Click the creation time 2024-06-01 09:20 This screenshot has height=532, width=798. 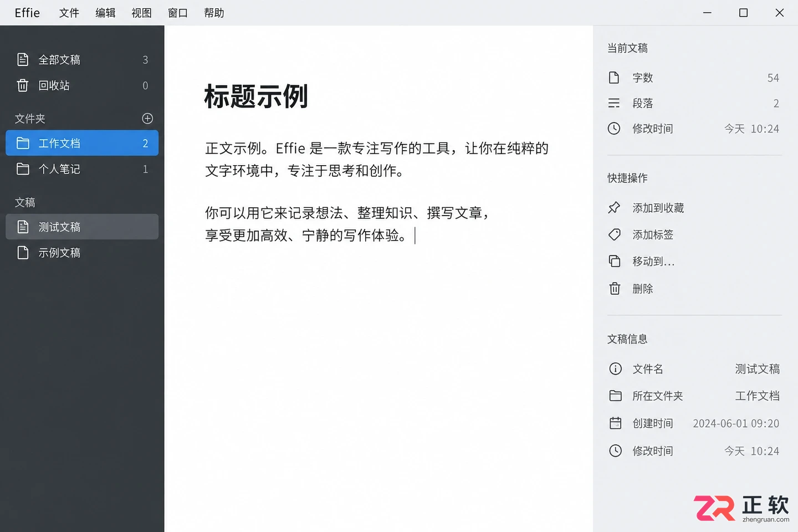[736, 423]
